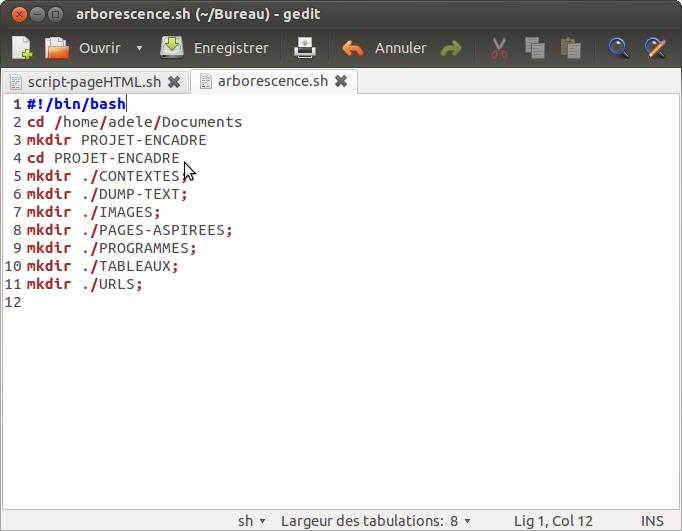Open the find and replace tool
This screenshot has height=531, width=682.
[655, 48]
